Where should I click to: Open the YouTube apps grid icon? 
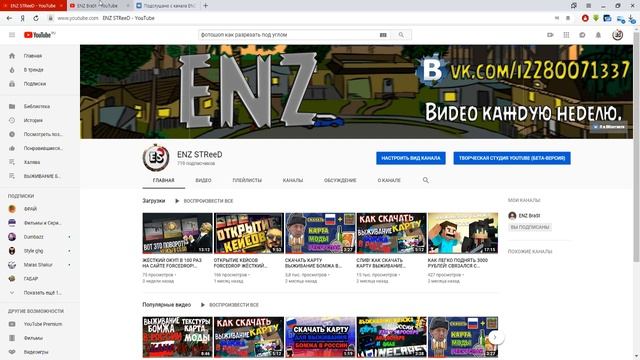(x=566, y=35)
